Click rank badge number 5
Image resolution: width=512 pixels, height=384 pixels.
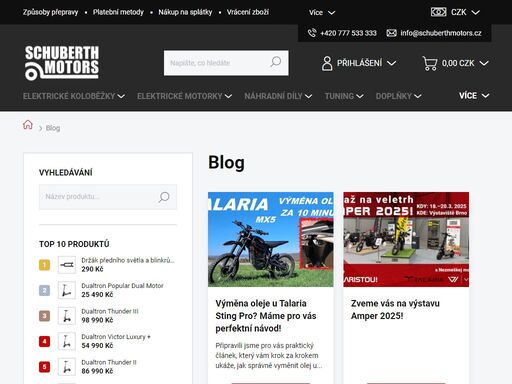tap(44, 367)
